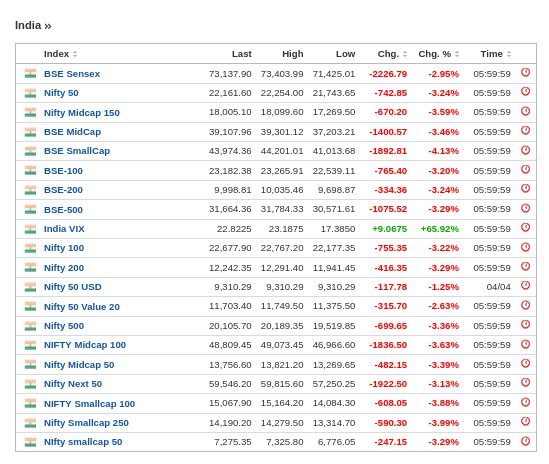Screen dimensions: 549x464
Task: Select the +65.92% change value
Action: [x=440, y=229]
